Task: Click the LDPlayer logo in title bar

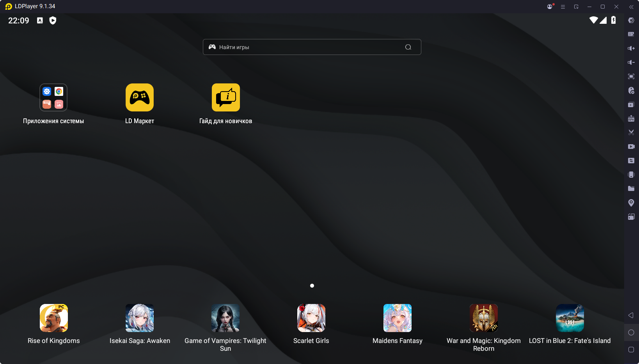Action: [x=9, y=7]
